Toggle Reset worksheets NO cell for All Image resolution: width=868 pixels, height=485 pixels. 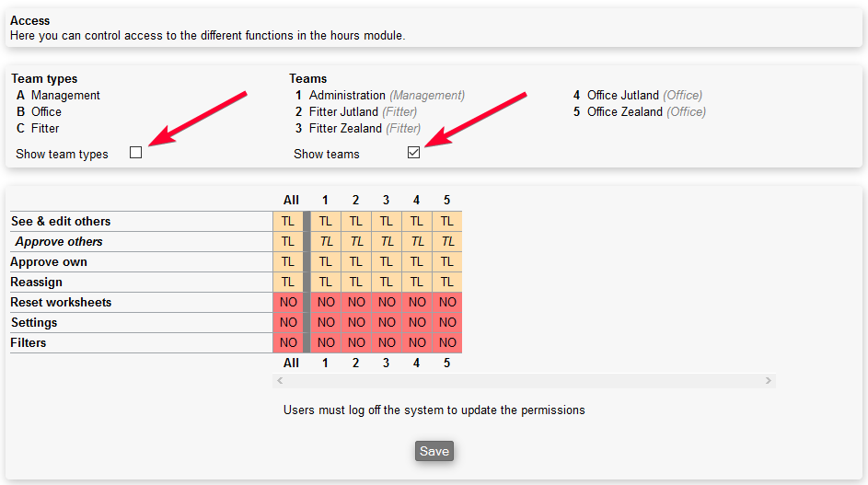point(288,302)
